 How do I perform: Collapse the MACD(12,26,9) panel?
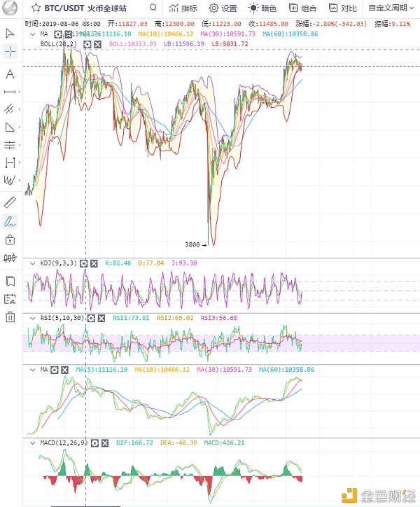tap(33, 443)
